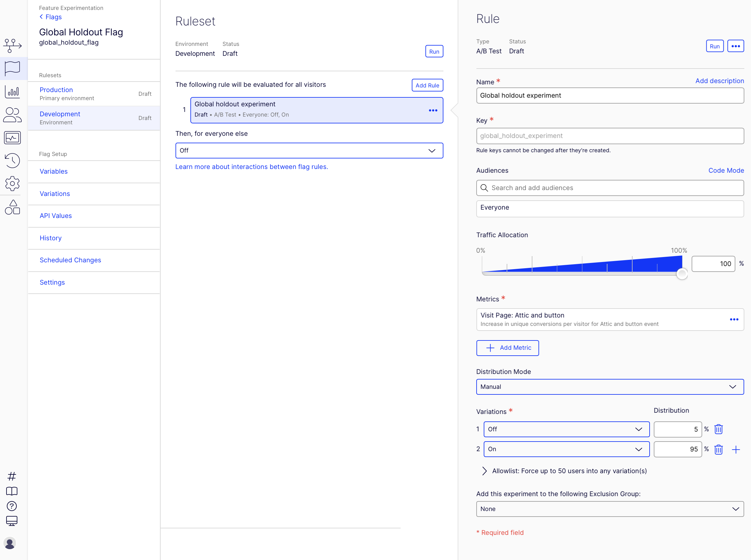Open your profile avatar at bottom left
The width and height of the screenshot is (751, 560).
point(10,543)
